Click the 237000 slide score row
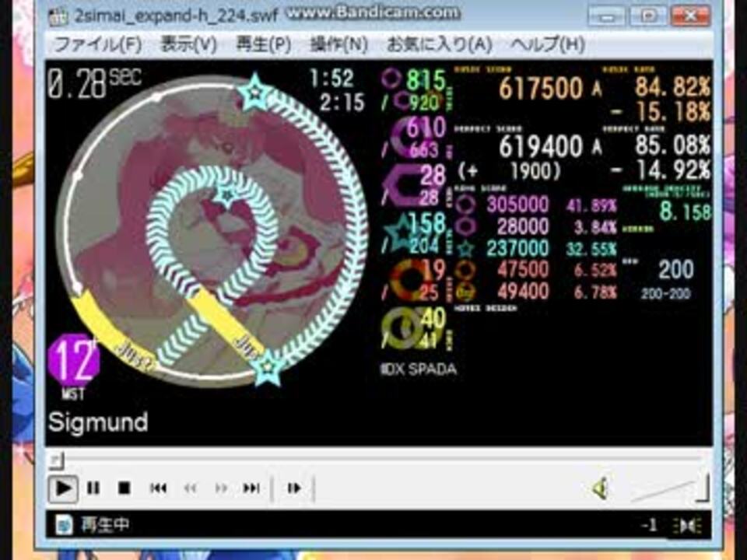 [535, 248]
